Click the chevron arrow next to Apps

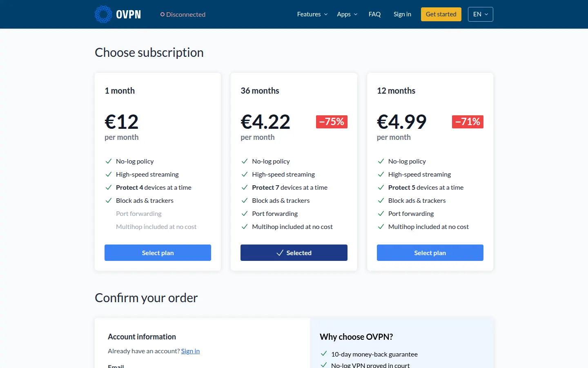tap(356, 14)
